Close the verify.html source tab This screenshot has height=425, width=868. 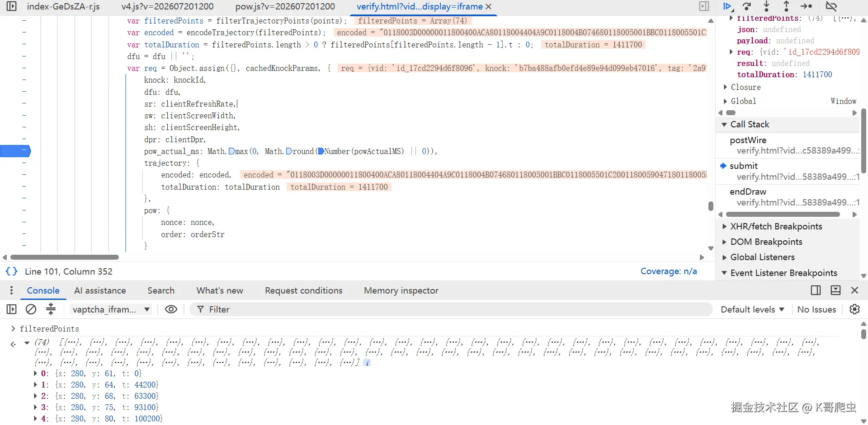[489, 7]
